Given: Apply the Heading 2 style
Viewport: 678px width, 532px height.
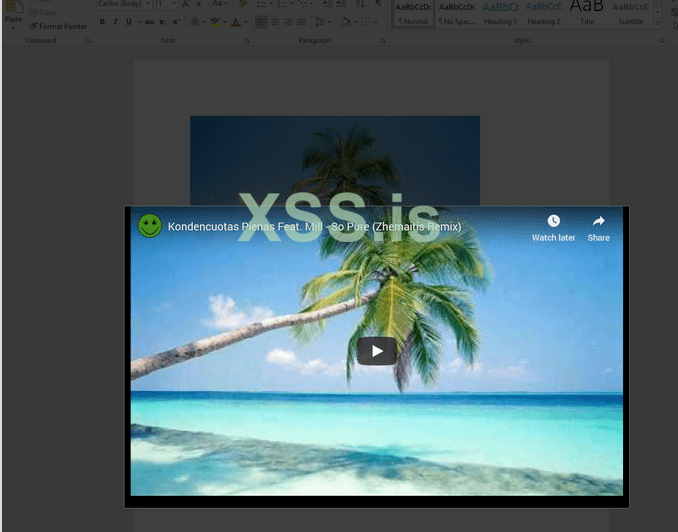Looking at the screenshot, I should click(544, 13).
